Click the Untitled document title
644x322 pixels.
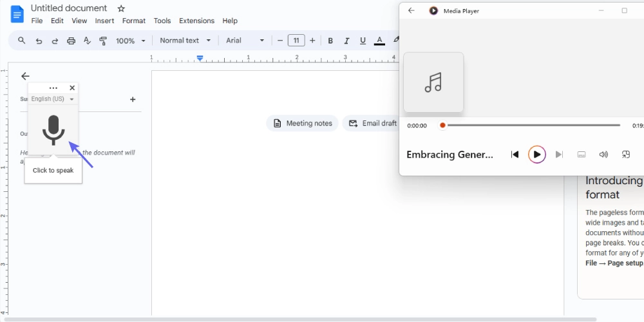[x=69, y=8]
